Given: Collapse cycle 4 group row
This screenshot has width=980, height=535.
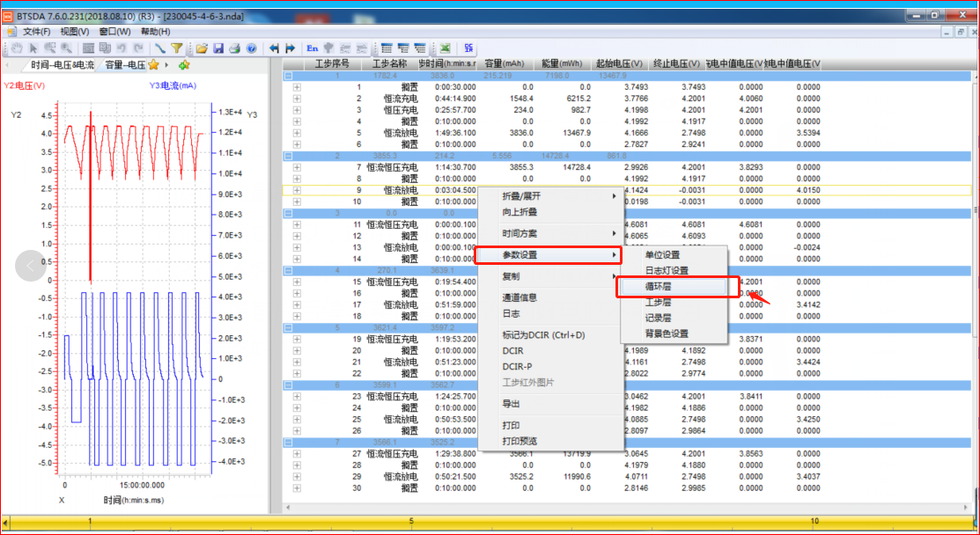Looking at the screenshot, I should [x=288, y=270].
